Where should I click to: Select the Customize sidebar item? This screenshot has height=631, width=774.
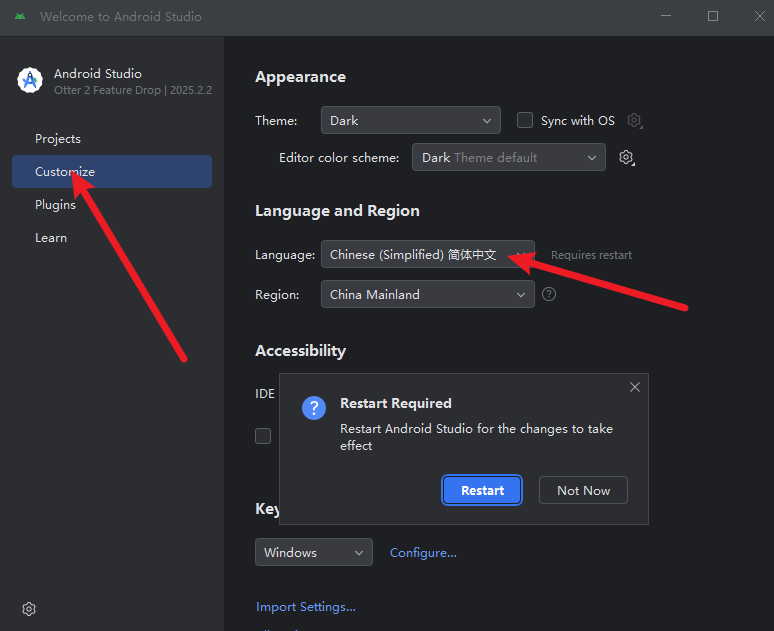coord(112,171)
